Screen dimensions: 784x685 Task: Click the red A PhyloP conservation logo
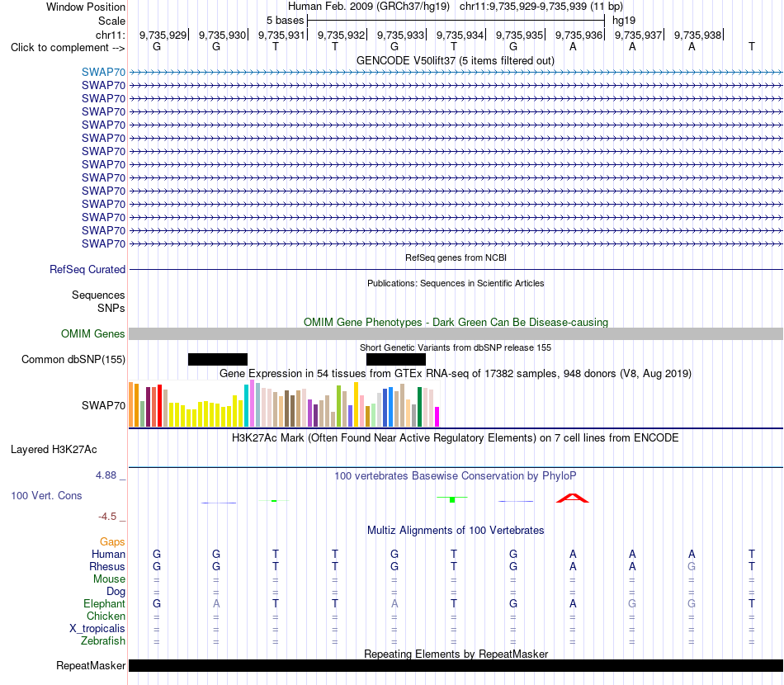pos(573,498)
